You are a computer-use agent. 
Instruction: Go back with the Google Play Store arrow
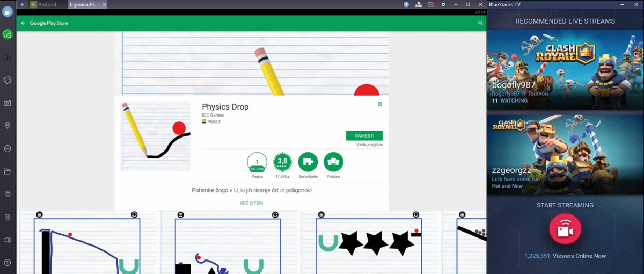pyautogui.click(x=23, y=23)
